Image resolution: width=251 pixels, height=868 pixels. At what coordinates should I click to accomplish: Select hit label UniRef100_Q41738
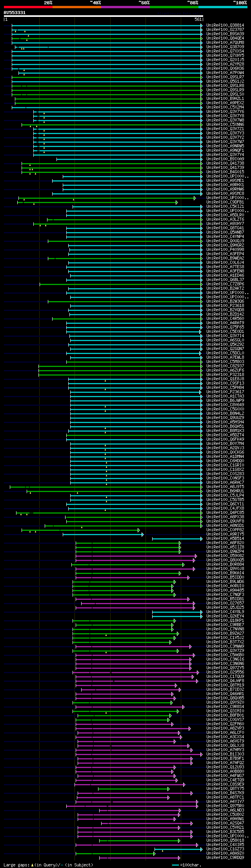tap(225, 163)
